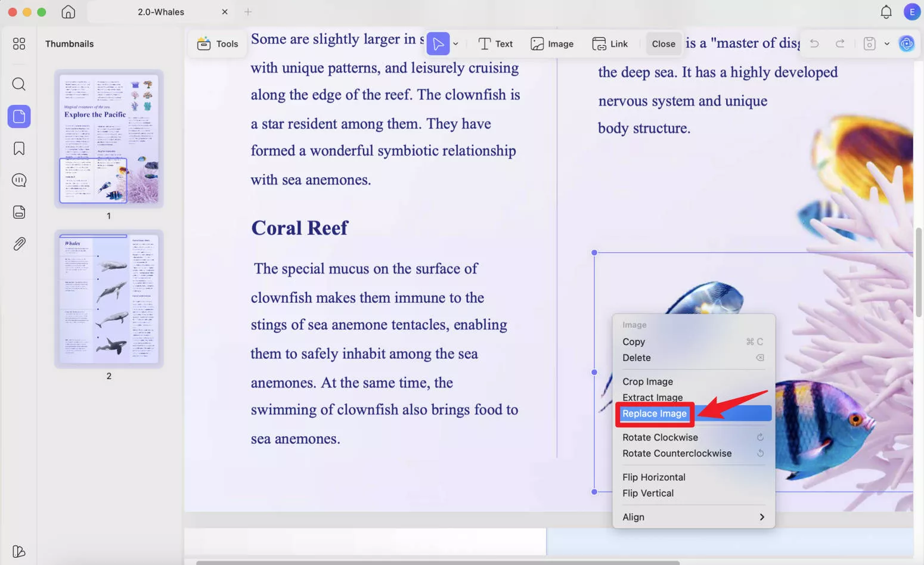Click the top-left image selection handle
Viewport: 924px width, 565px height.
click(x=594, y=253)
